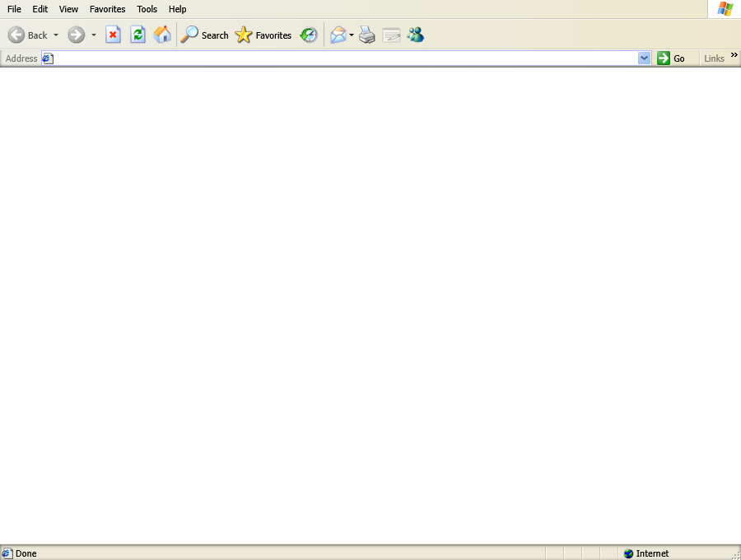Viewport: 741px width, 560px height.
Task: Open the File menu
Action: coord(14,9)
